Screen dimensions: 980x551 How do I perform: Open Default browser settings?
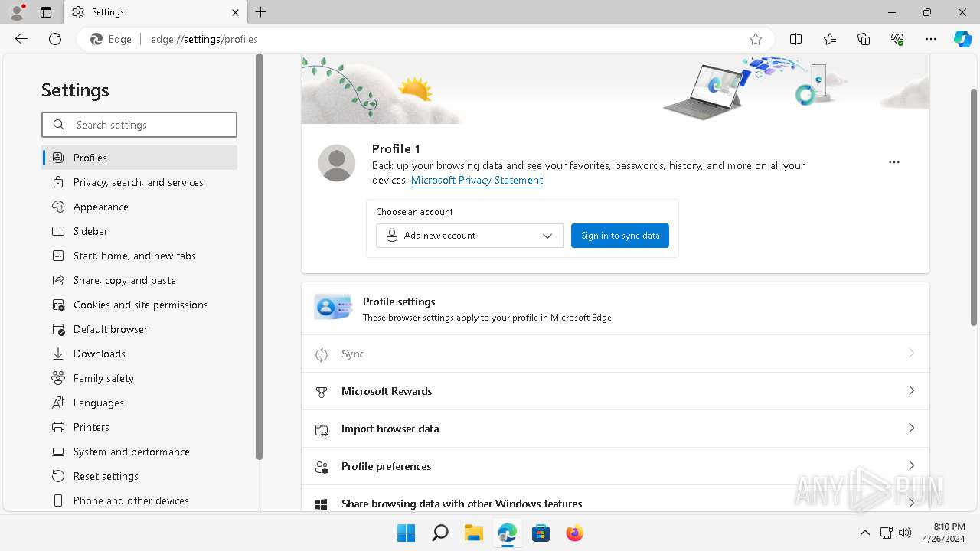[x=139, y=329]
